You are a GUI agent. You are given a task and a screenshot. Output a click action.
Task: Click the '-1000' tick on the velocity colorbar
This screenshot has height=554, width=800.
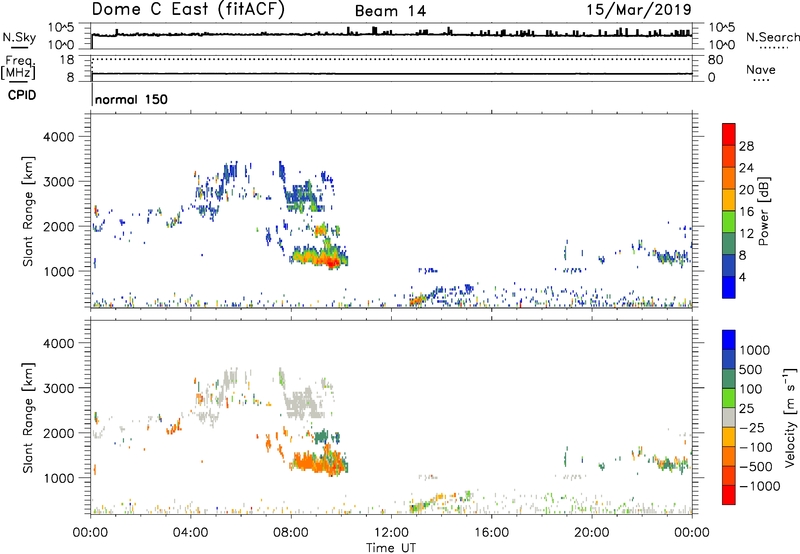coord(760,486)
